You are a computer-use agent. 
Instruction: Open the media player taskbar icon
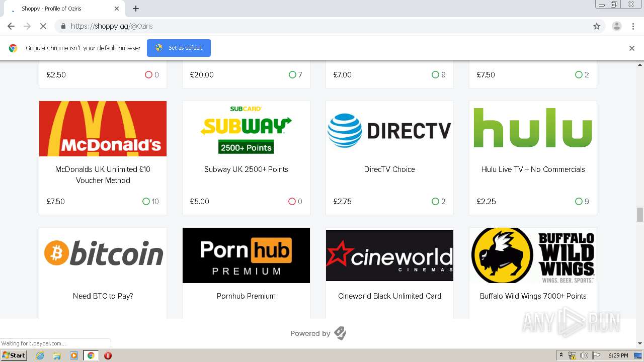pos(73,355)
